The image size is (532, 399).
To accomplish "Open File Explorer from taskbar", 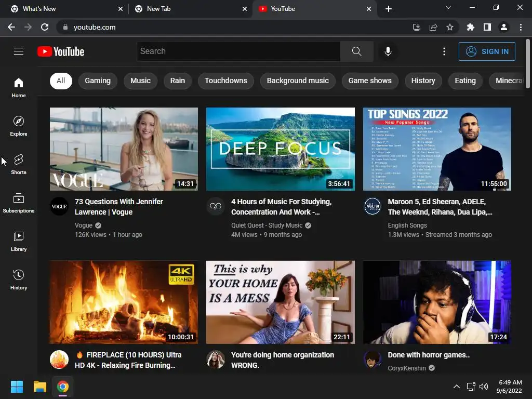I will pyautogui.click(x=39, y=387).
